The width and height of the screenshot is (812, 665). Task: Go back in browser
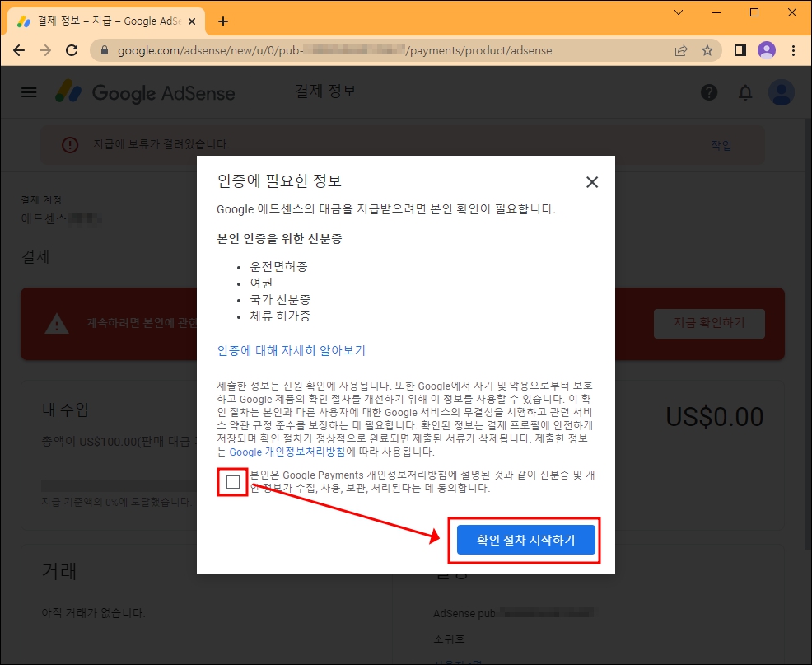pyautogui.click(x=19, y=50)
